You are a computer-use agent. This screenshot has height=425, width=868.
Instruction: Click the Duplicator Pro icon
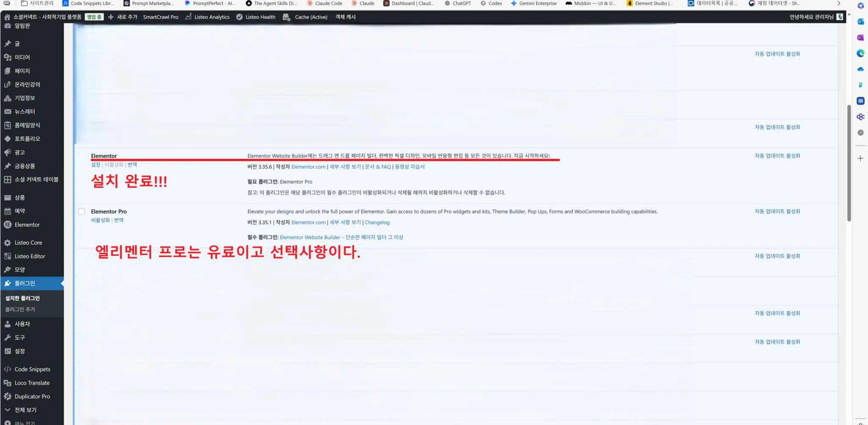[7, 397]
